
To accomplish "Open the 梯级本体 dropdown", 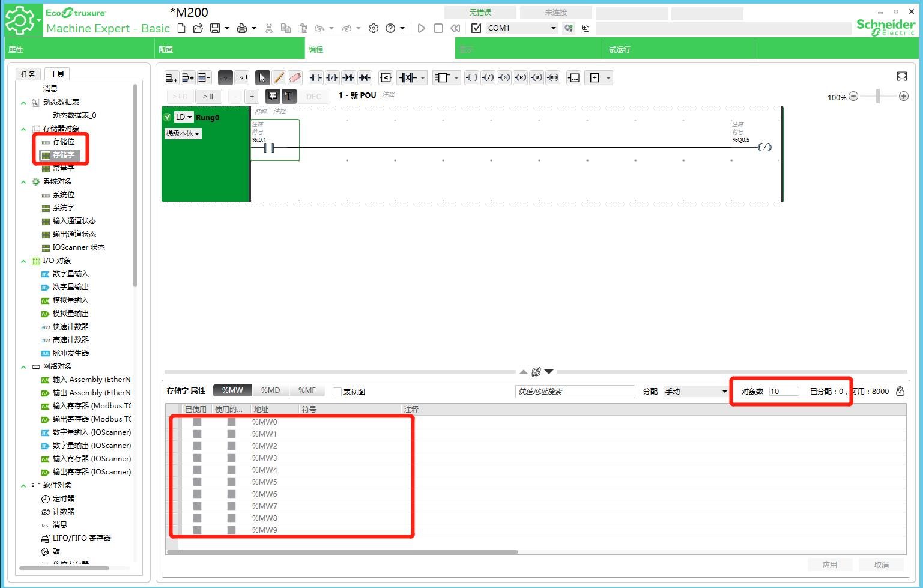I will coord(183,133).
